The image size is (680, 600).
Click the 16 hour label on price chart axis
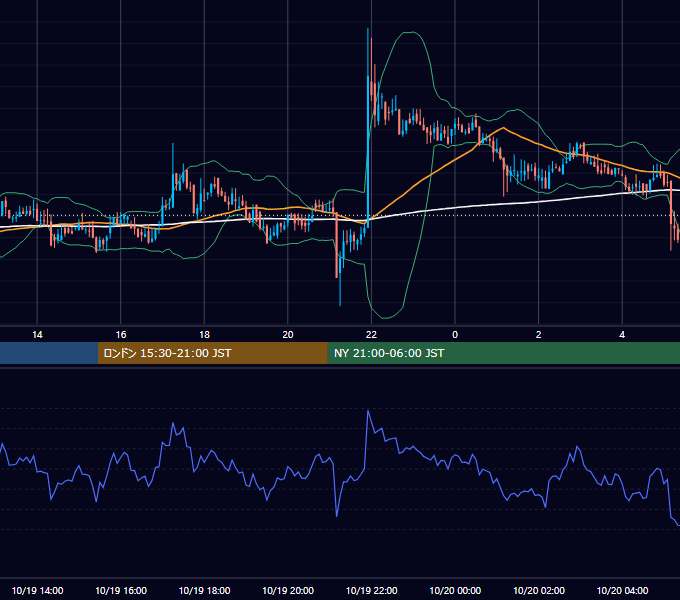point(121,335)
